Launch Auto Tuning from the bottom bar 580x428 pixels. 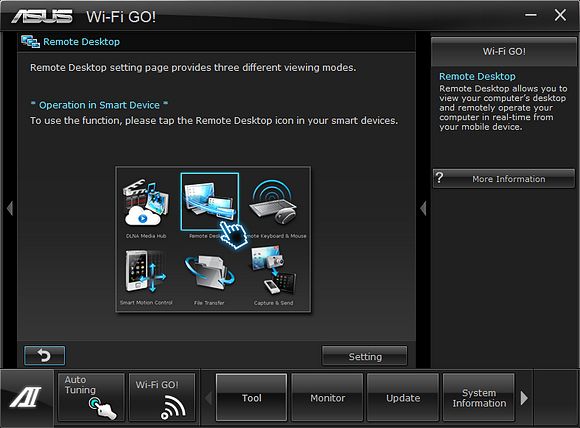click(91, 397)
